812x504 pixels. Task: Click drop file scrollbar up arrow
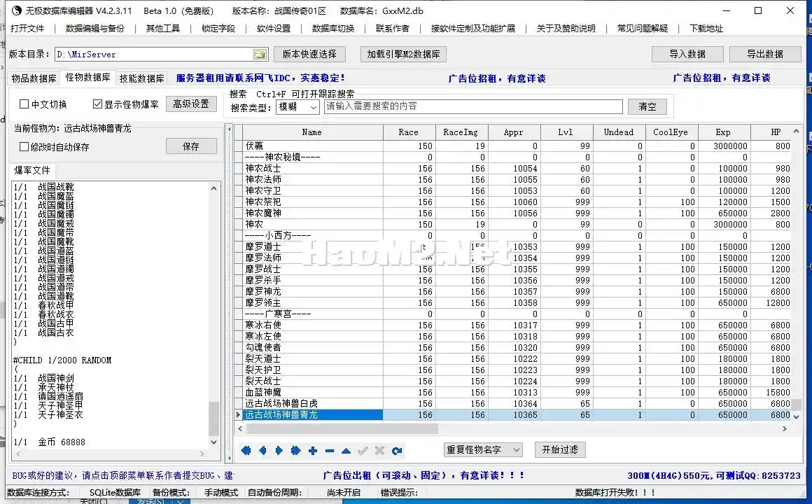tap(214, 188)
